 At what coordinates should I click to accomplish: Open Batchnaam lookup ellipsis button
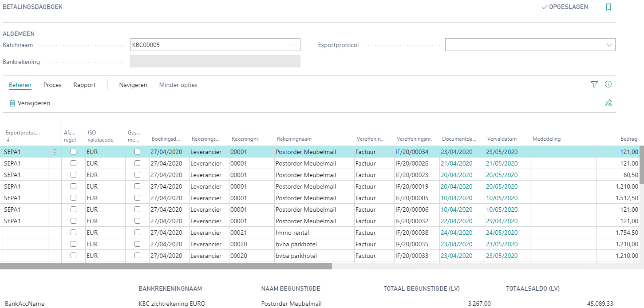pyautogui.click(x=294, y=45)
